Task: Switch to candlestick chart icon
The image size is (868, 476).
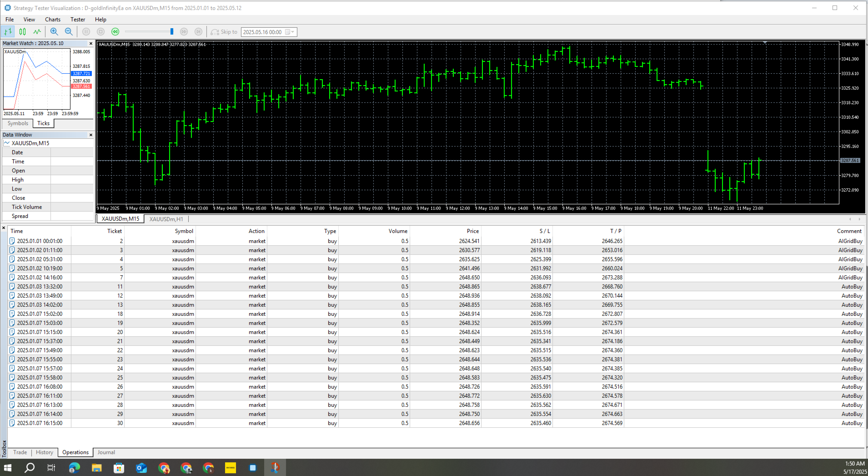Action: coord(22,32)
